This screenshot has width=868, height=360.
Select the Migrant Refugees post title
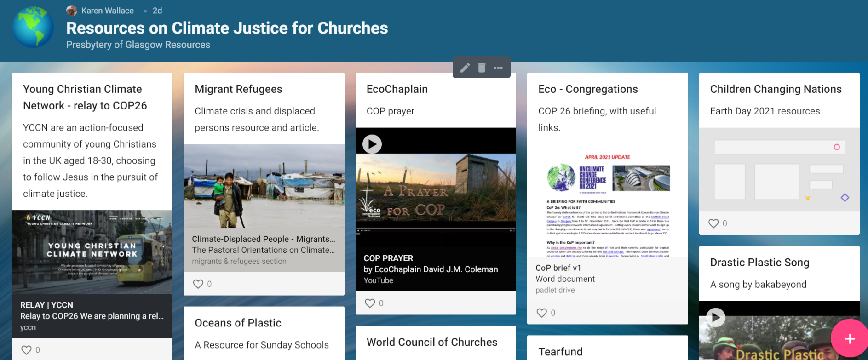point(238,89)
